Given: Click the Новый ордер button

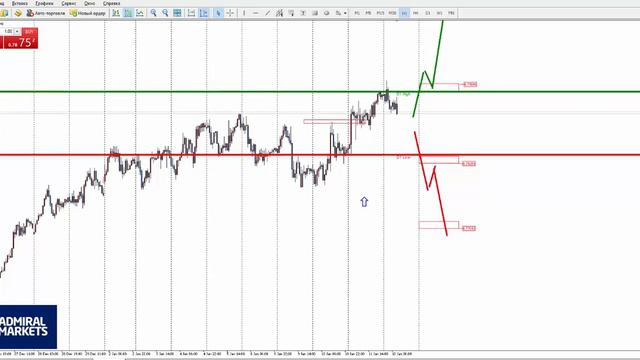Looking at the screenshot, I should [x=88, y=13].
